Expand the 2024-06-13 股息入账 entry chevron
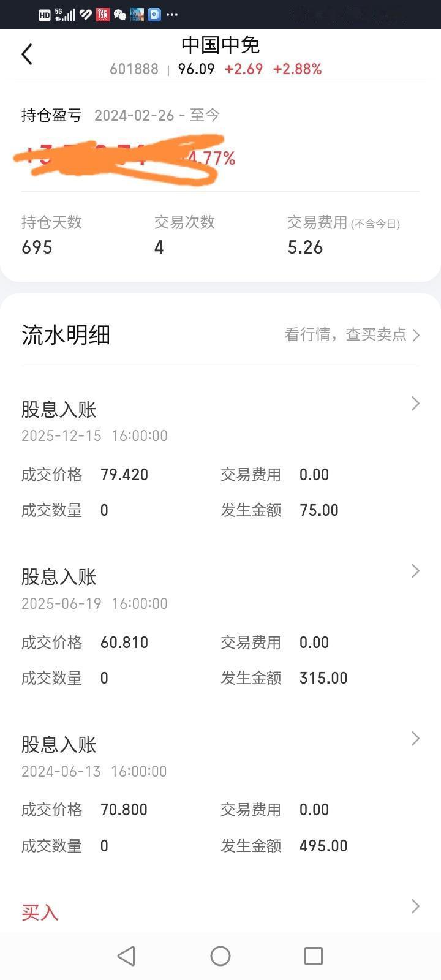Image resolution: width=441 pixels, height=980 pixels. click(415, 739)
